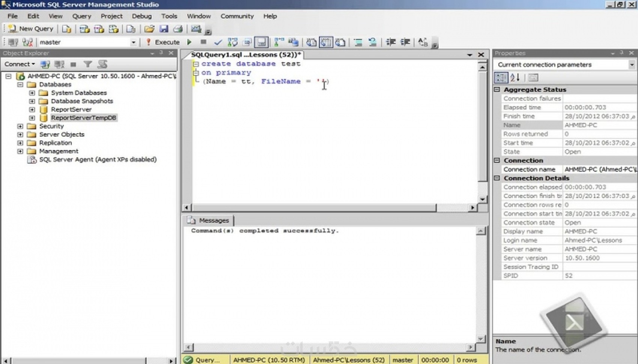Open a Database Engine Query
The height and width of the screenshot is (364, 638).
pyautogui.click(x=67, y=29)
